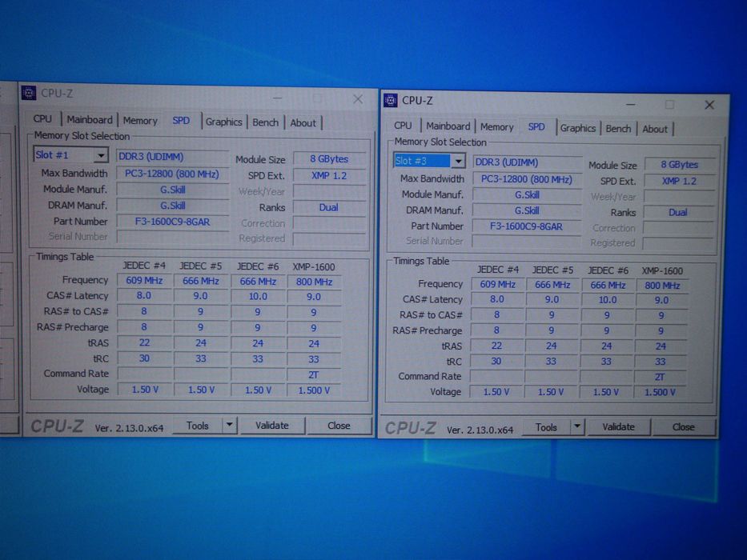Open the About tab in the right window
The width and height of the screenshot is (747, 560).
click(x=655, y=129)
